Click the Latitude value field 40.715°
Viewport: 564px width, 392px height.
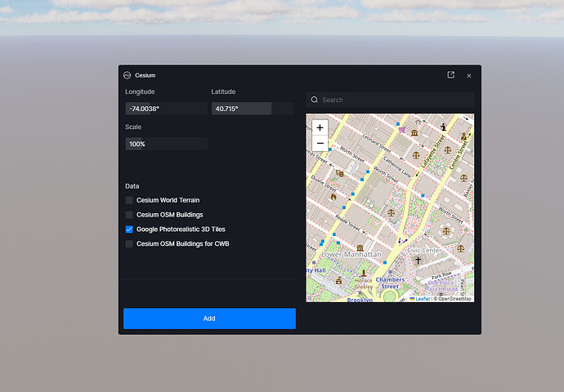coord(253,109)
